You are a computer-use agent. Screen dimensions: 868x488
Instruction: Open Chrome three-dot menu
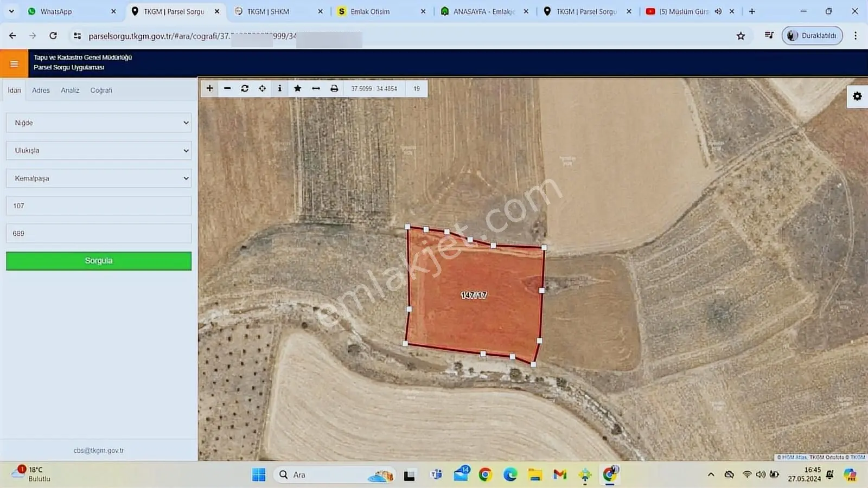[x=856, y=36]
